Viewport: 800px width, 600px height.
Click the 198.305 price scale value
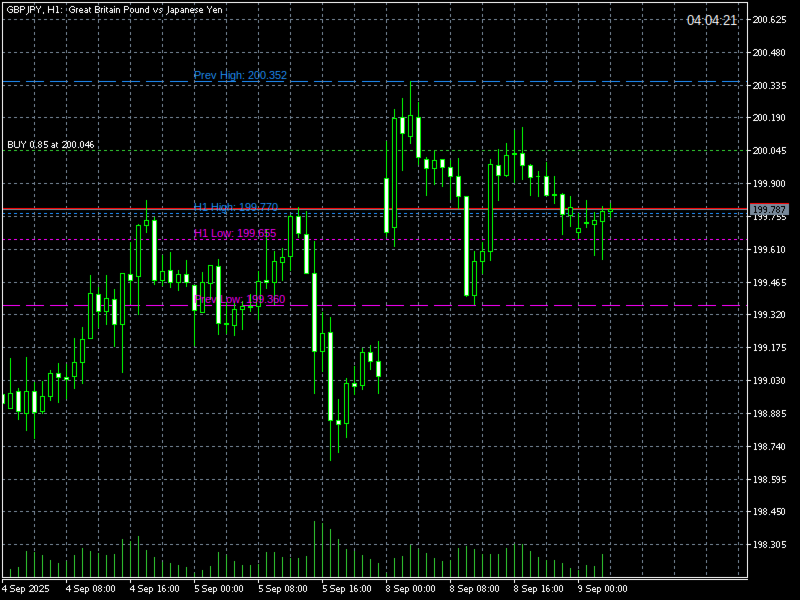click(769, 545)
